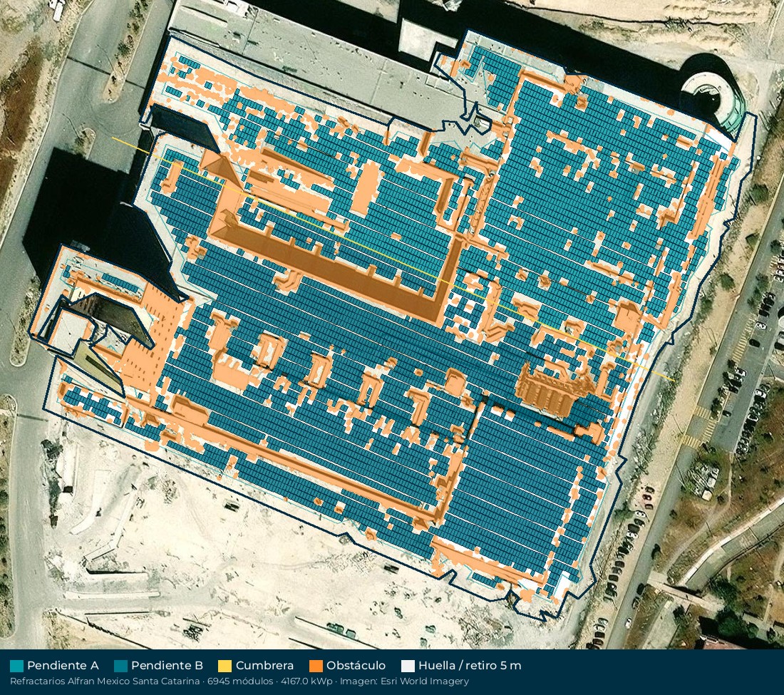Click the Pendiente A teal legend swatch

point(16,666)
